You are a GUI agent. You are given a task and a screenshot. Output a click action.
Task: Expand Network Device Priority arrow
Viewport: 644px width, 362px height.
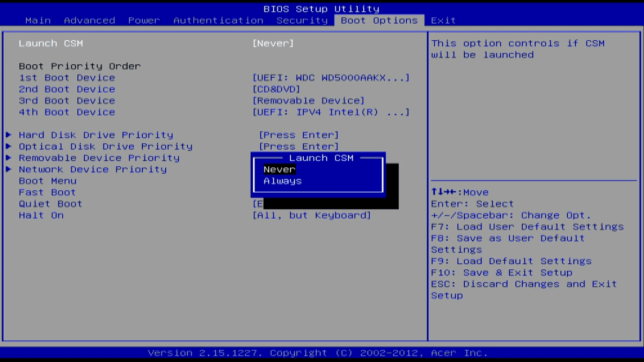coord(9,169)
